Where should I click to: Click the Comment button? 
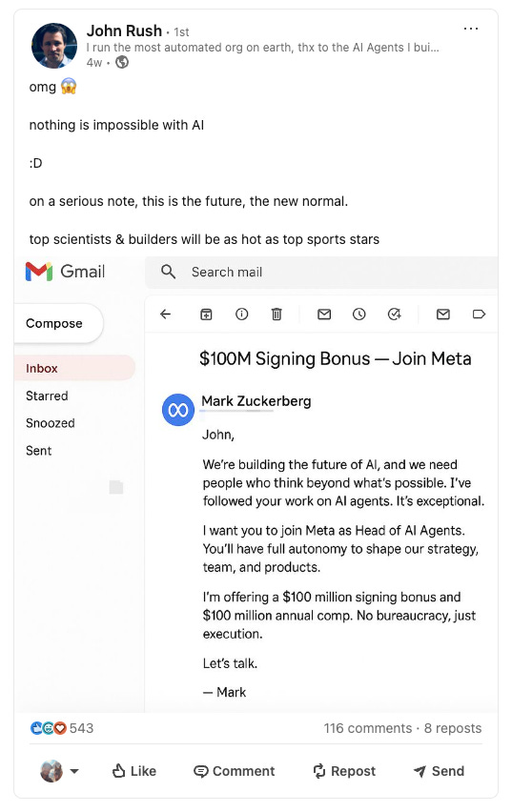(234, 771)
